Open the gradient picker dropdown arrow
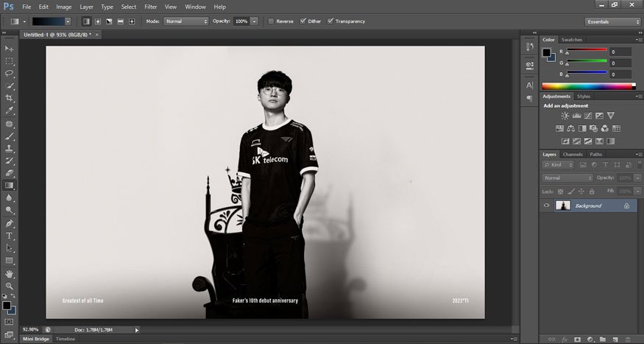Screen dimensions: 644x344 [68, 21]
